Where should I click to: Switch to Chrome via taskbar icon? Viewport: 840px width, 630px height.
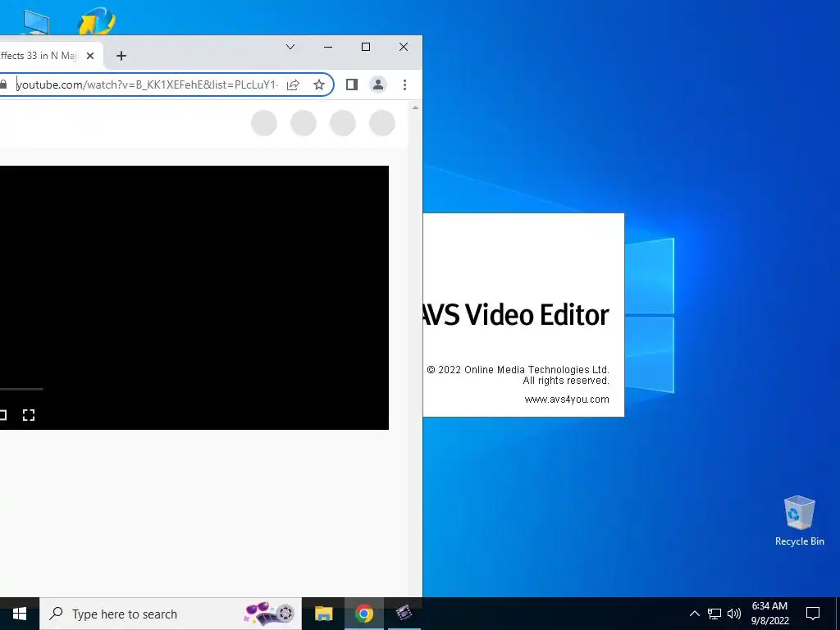click(x=363, y=614)
